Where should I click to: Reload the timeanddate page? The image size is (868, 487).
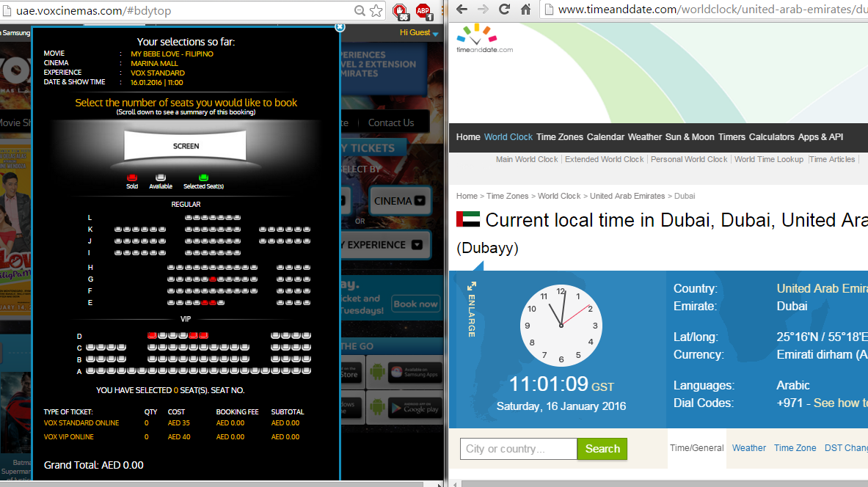tap(504, 10)
